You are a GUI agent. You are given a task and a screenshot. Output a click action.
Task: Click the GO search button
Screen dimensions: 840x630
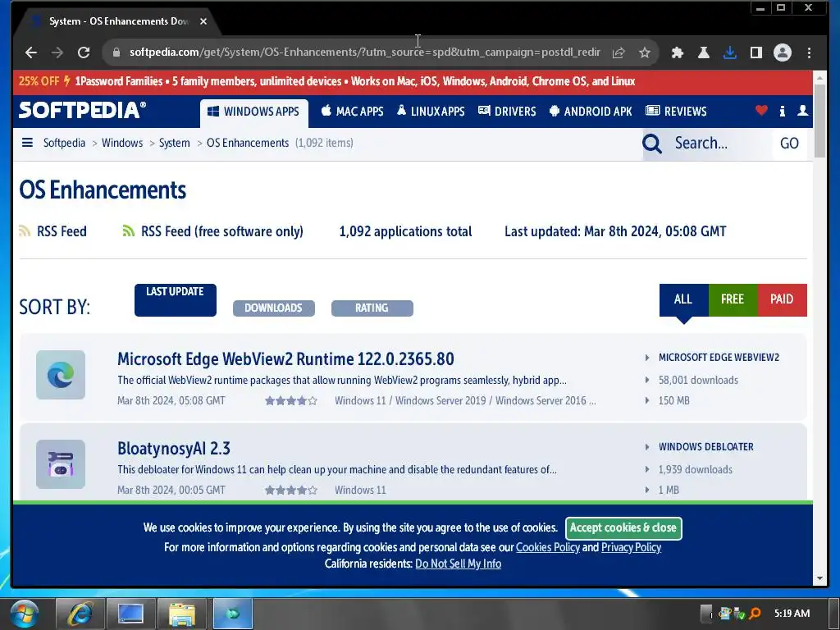(x=789, y=144)
